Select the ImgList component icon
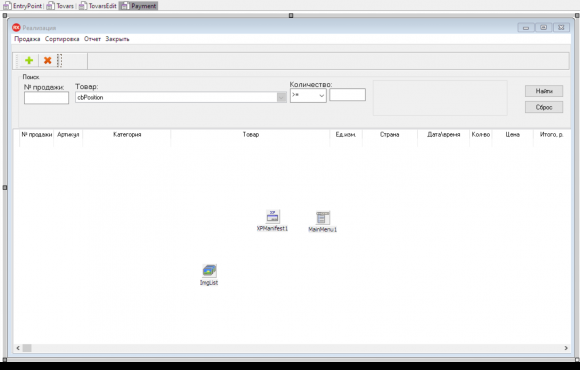This screenshot has width=580, height=370. click(209, 271)
